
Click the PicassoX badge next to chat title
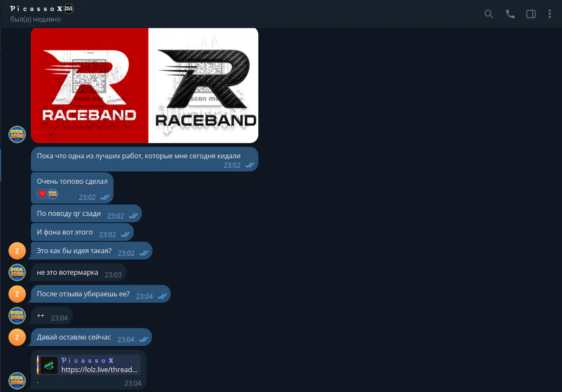[69, 8]
